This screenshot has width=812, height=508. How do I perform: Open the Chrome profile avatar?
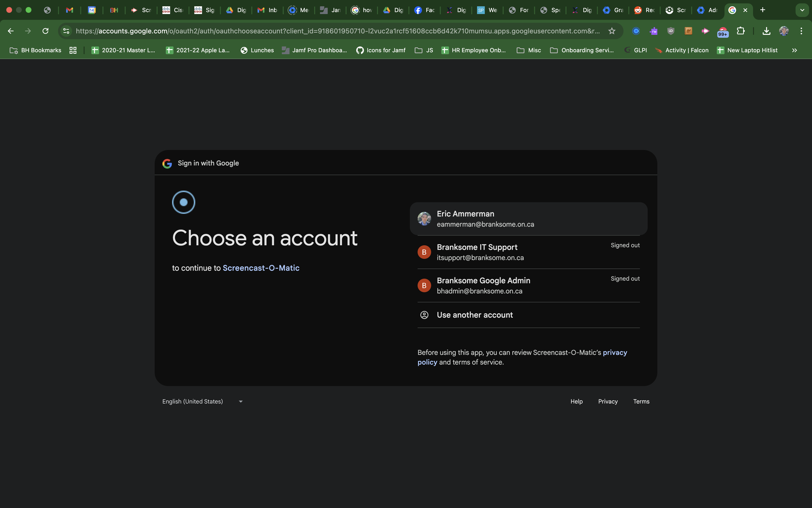click(x=784, y=31)
